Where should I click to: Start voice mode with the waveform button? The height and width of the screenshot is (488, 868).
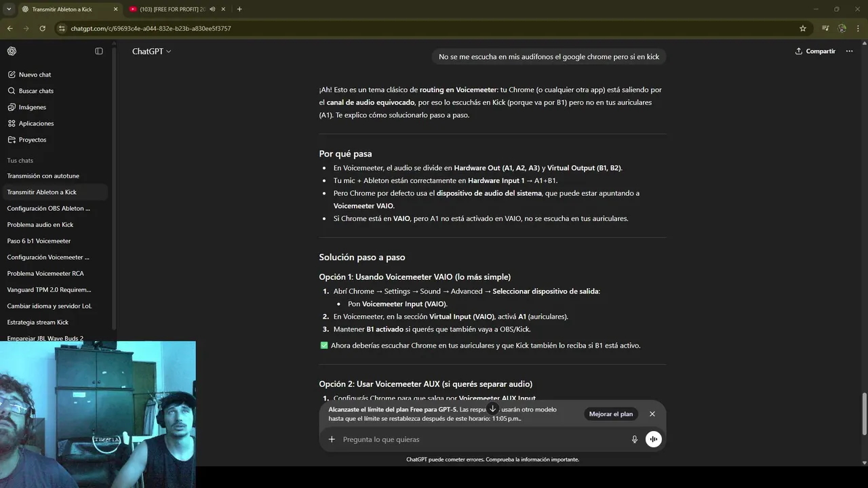[653, 439]
